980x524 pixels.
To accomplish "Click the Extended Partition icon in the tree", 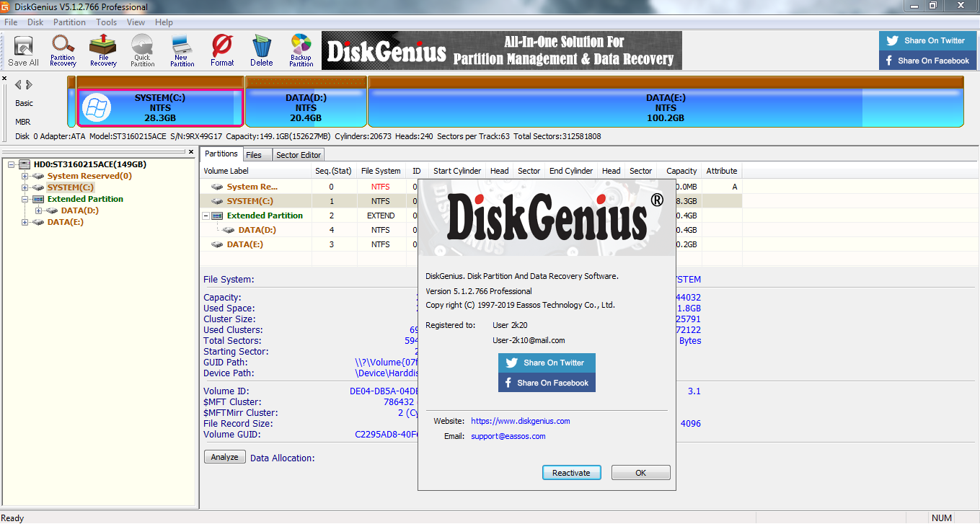I will (x=39, y=199).
